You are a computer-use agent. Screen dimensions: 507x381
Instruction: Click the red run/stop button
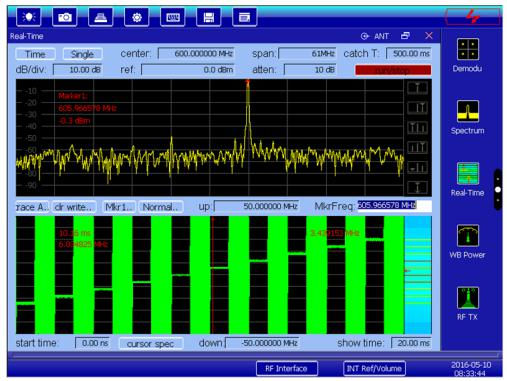pyautogui.click(x=393, y=70)
